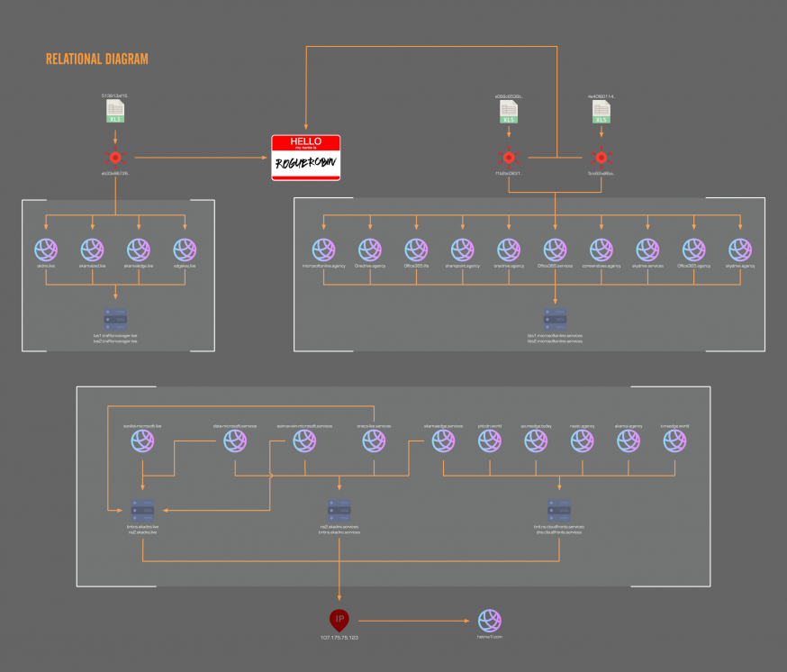This screenshot has height=672, width=787.
Task: Select the rightmost XLS file icon
Action: [x=601, y=112]
